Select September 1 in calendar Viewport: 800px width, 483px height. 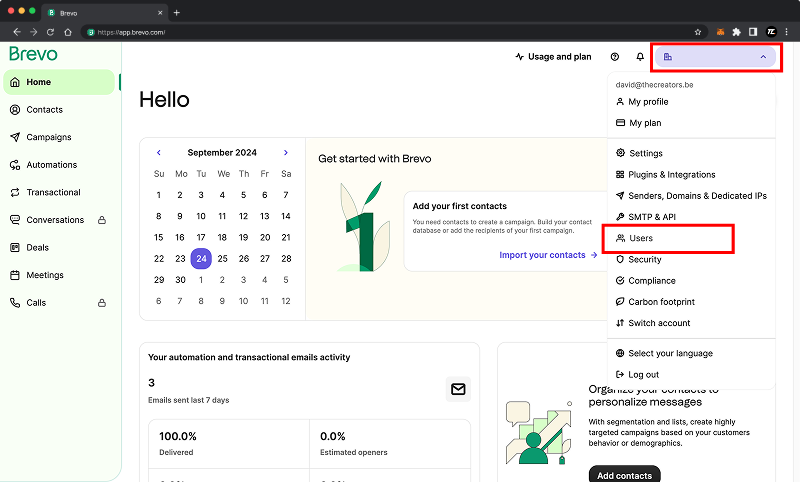click(x=159, y=195)
